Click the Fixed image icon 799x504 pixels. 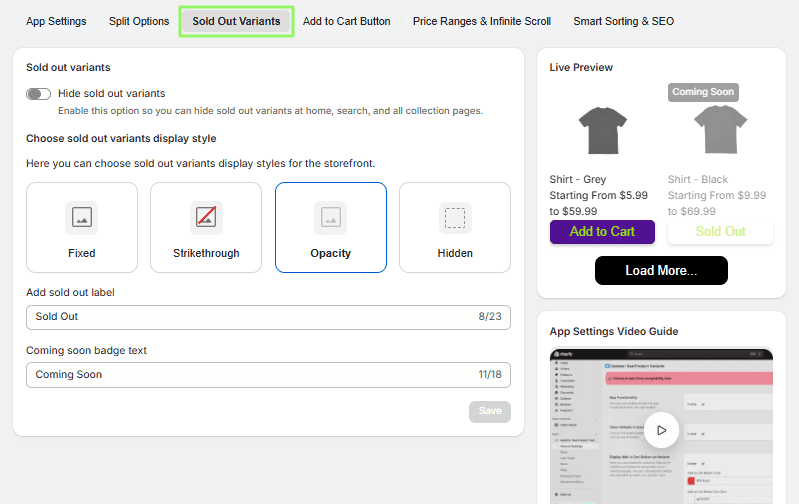click(x=82, y=218)
